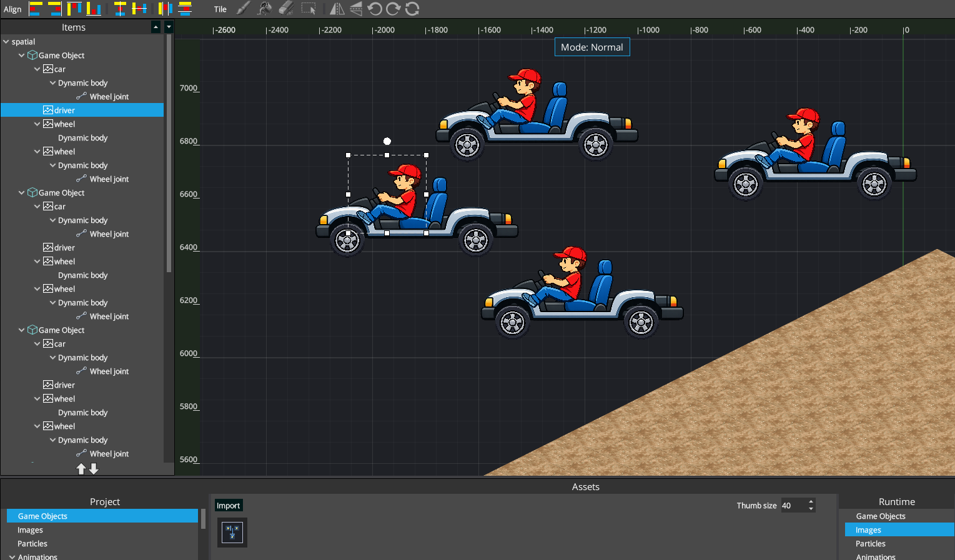This screenshot has height=560, width=955.
Task: Select the highlighted driver item in the tree
Action: 82,111
